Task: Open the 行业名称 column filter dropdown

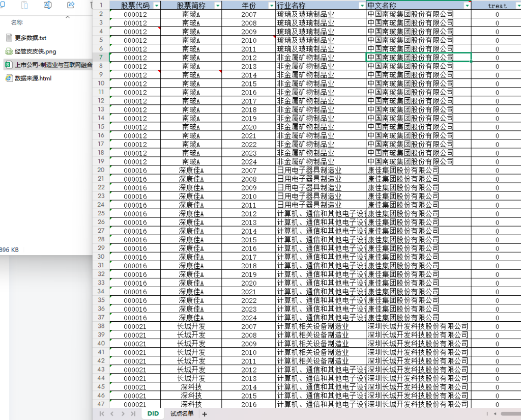Action: tap(362, 6)
